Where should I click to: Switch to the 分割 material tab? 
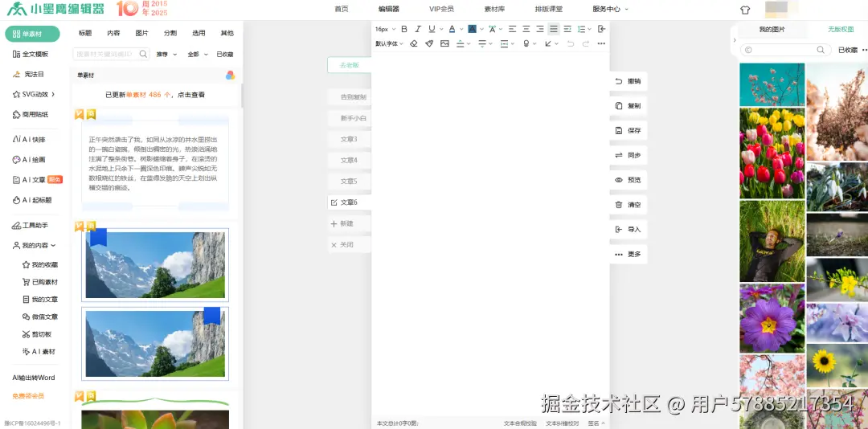(x=170, y=33)
